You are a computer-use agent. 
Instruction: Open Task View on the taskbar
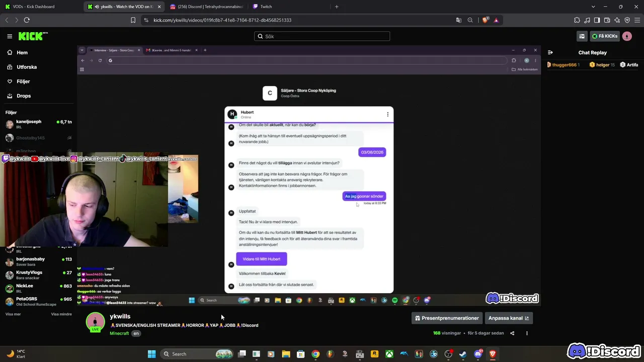coord(242,354)
